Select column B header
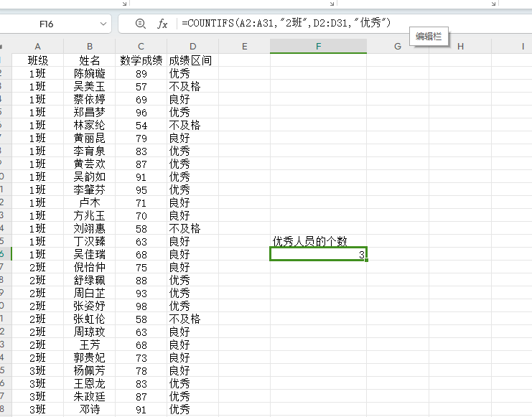This screenshot has height=417, width=532. coord(90,47)
